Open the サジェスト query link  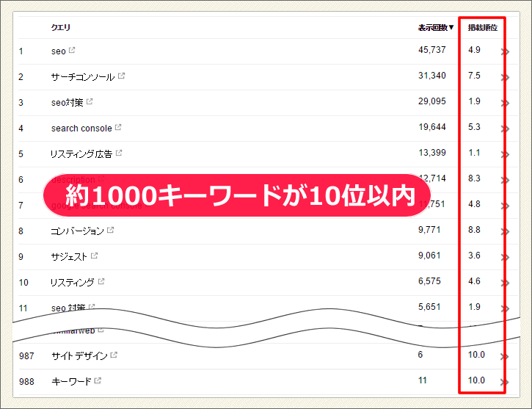point(69,256)
